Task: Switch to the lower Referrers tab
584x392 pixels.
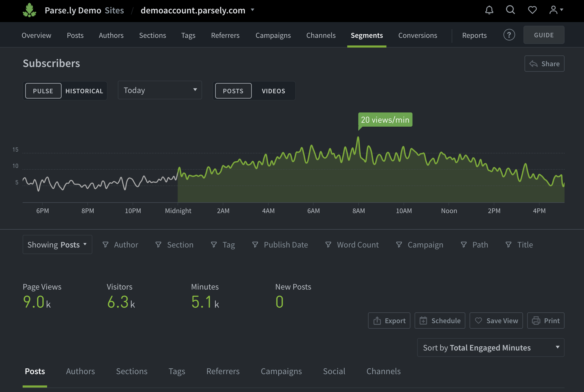Action: pyautogui.click(x=223, y=371)
